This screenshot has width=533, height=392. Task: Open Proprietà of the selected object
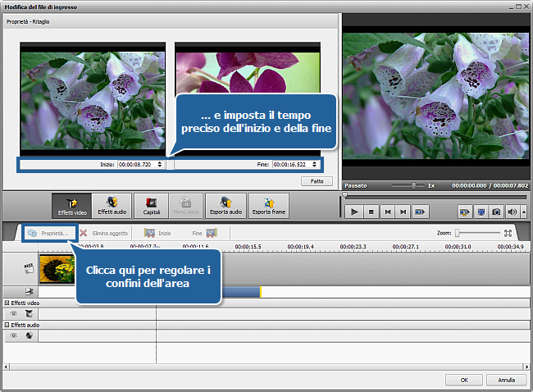tap(48, 233)
